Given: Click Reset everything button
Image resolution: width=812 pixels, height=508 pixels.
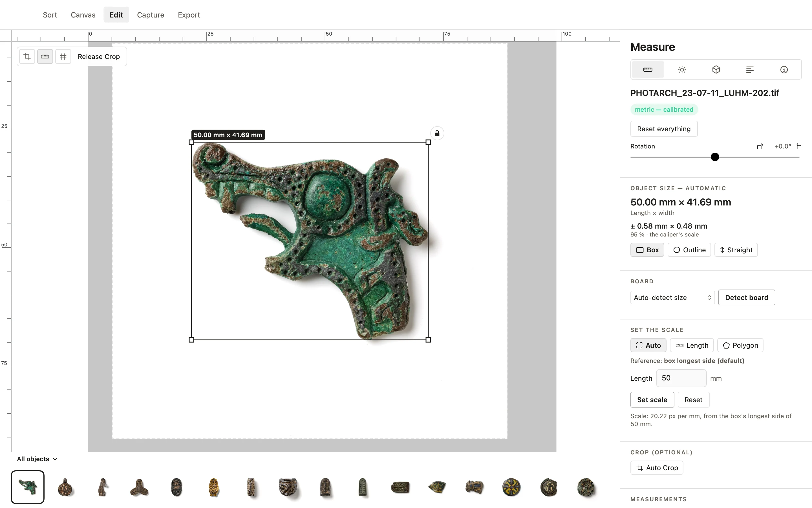Looking at the screenshot, I should [x=664, y=129].
